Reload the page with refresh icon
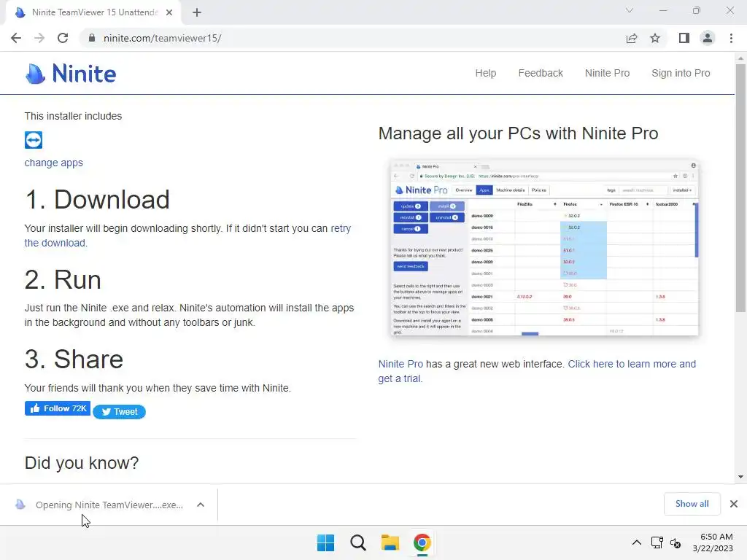Screen dimensions: 747x560 (x=63, y=38)
